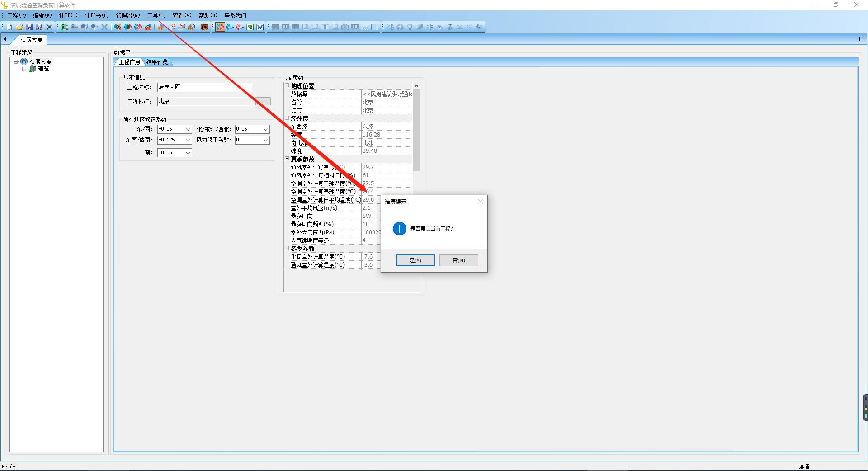Click the New project toolbar icon
The image size is (868, 471).
click(9, 27)
